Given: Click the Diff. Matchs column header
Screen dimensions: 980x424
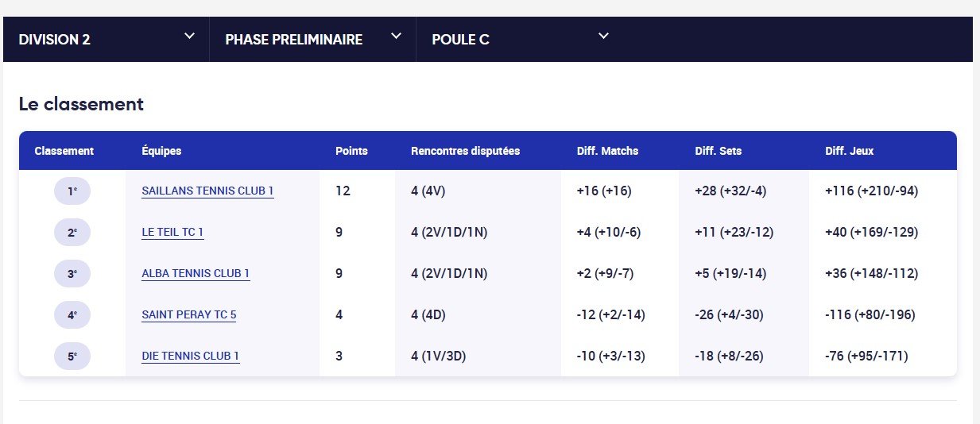Looking at the screenshot, I should (x=607, y=151).
